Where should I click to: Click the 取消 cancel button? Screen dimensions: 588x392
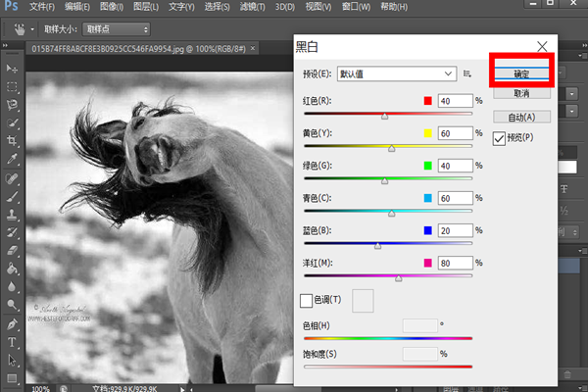[x=521, y=93]
